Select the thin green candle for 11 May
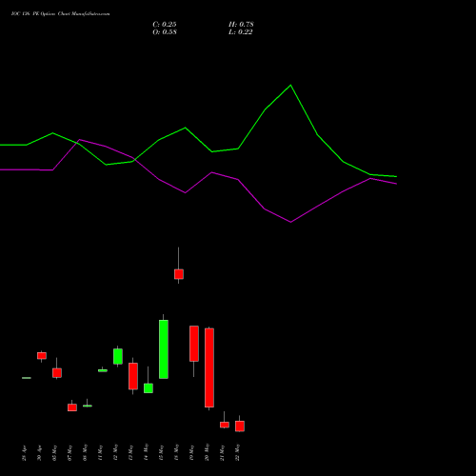Screen dimensions: 476x476 [x=103, y=370]
